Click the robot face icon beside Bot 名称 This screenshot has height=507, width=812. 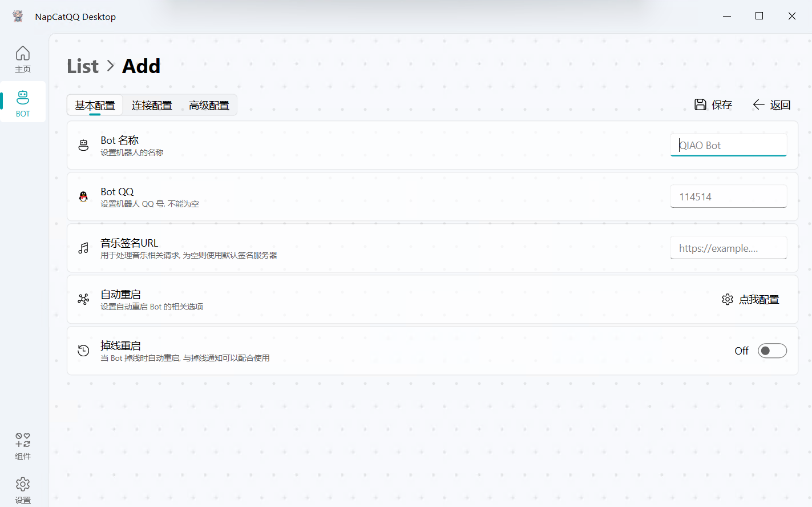[x=83, y=145]
